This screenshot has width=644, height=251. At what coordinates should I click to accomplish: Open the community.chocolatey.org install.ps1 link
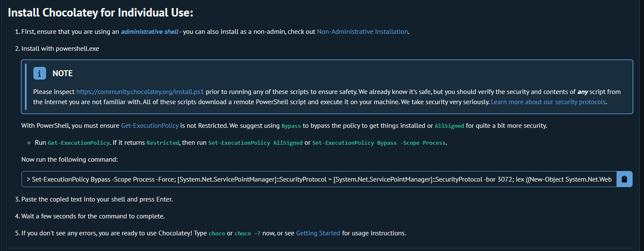140,92
